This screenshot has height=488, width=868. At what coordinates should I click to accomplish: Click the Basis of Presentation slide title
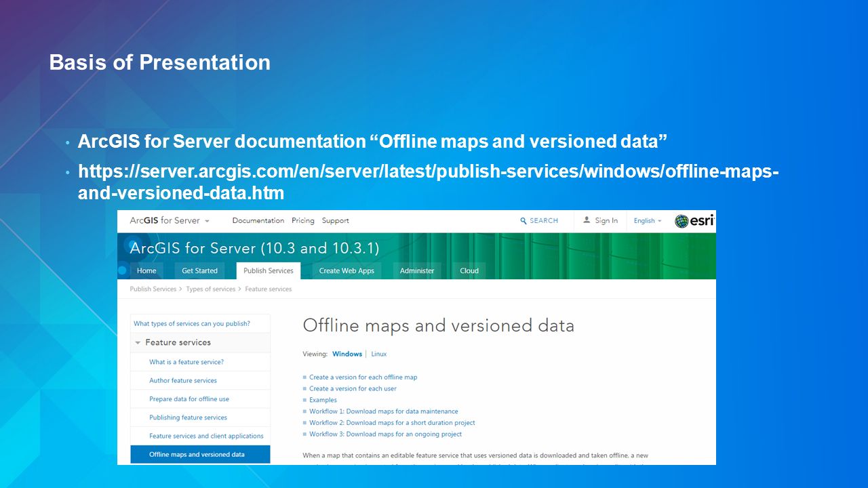click(x=160, y=62)
